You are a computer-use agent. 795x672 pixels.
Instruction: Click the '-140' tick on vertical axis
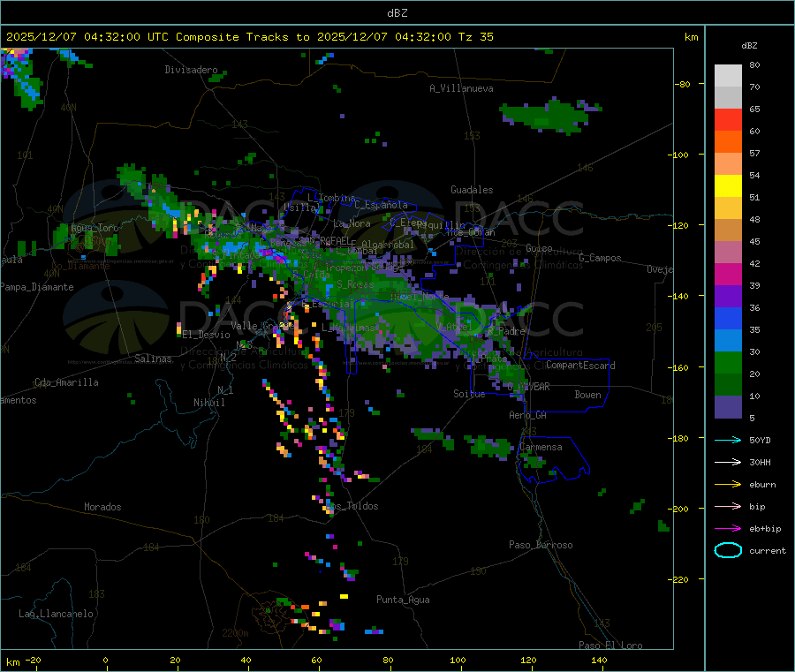679,296
